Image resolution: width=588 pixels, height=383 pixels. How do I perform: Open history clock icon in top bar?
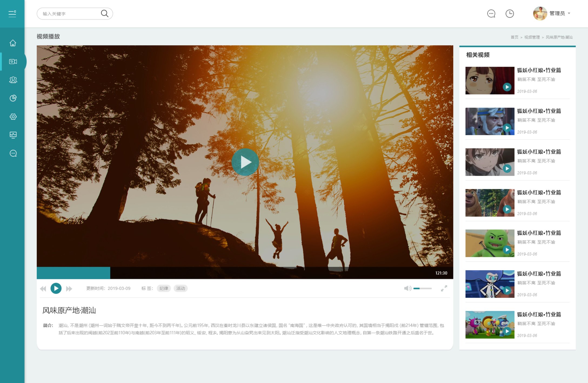[509, 14]
